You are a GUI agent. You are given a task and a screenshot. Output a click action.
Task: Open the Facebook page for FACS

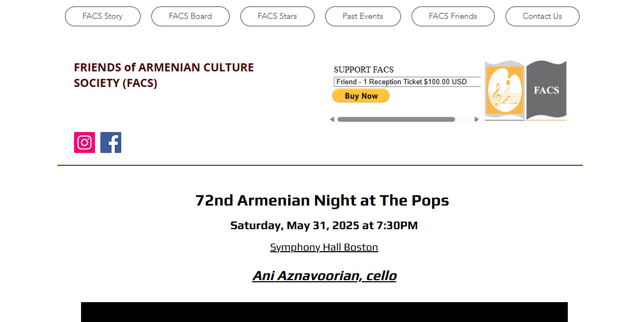coord(111,142)
